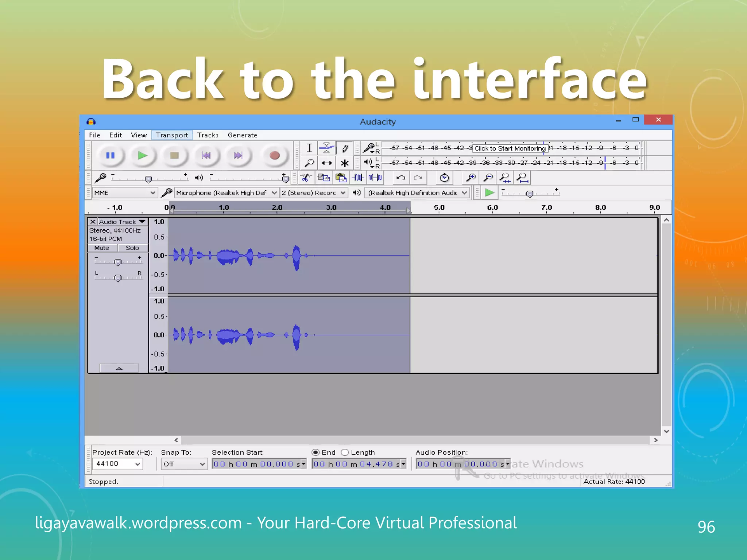Click the track gain slider
The width and height of the screenshot is (747, 560).
click(x=118, y=262)
